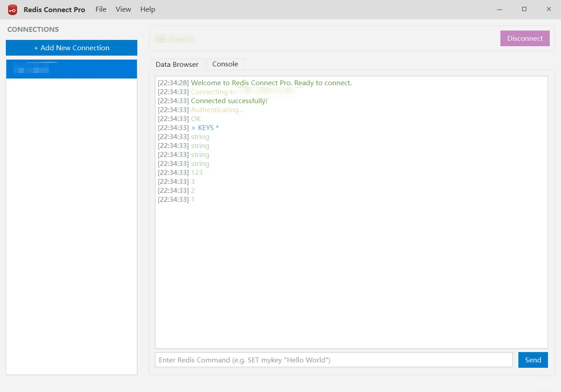Click the Add New Connection button

(72, 48)
